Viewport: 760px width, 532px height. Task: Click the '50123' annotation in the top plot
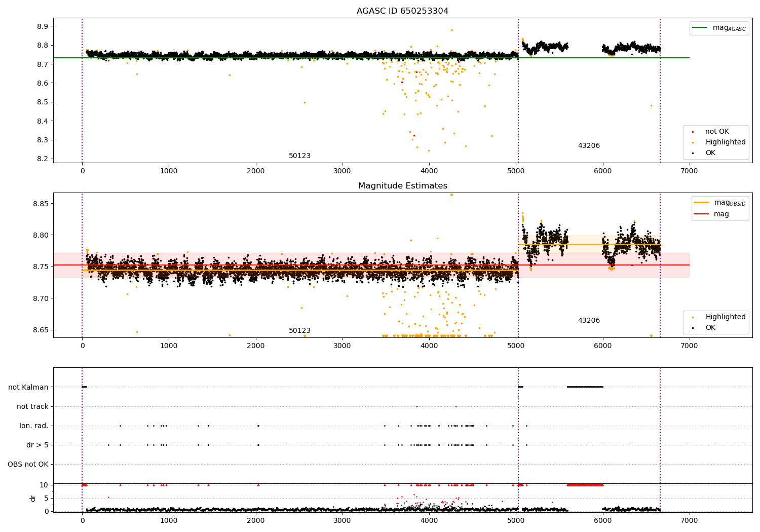[299, 156]
